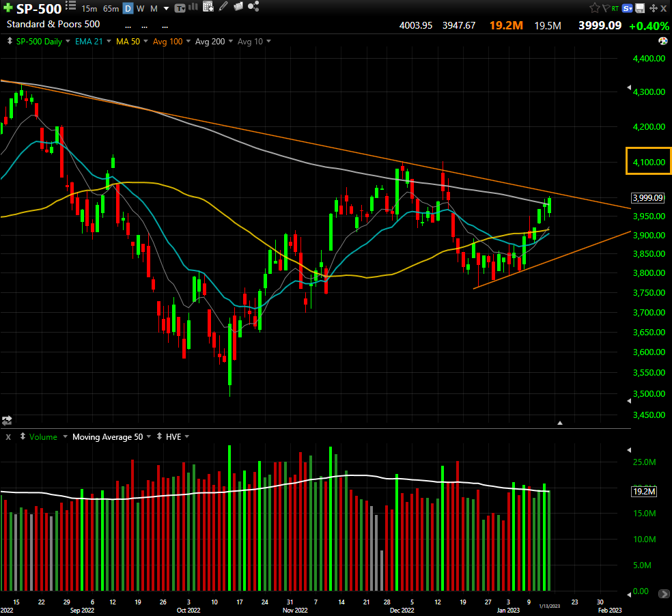This screenshot has width=672, height=616.
Task: Click the Avg 100 plot label
Action: click(167, 42)
